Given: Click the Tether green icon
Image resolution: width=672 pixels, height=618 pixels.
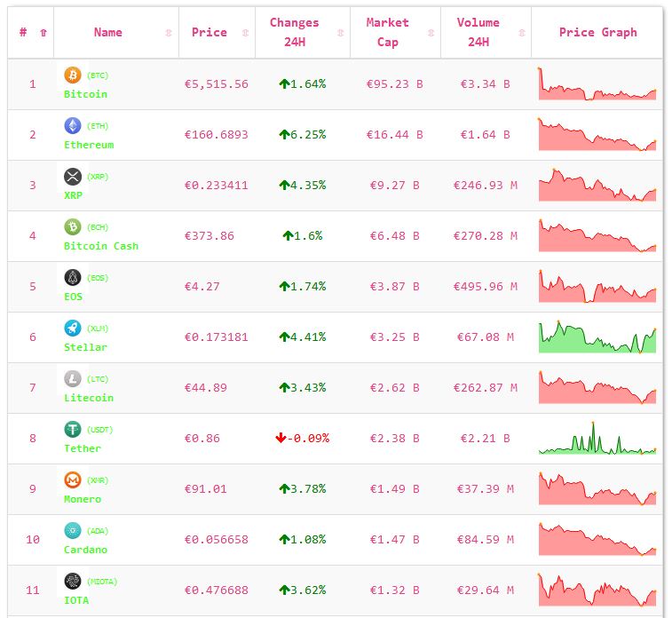Looking at the screenshot, I should [73, 430].
